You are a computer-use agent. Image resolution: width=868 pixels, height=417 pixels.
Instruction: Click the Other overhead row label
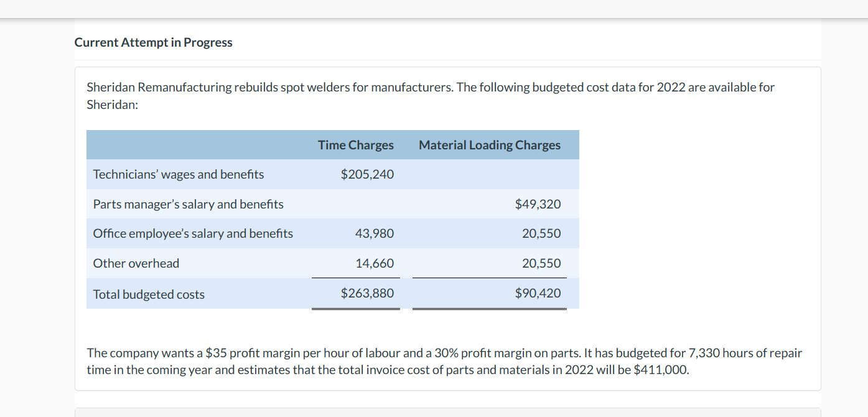(x=136, y=263)
